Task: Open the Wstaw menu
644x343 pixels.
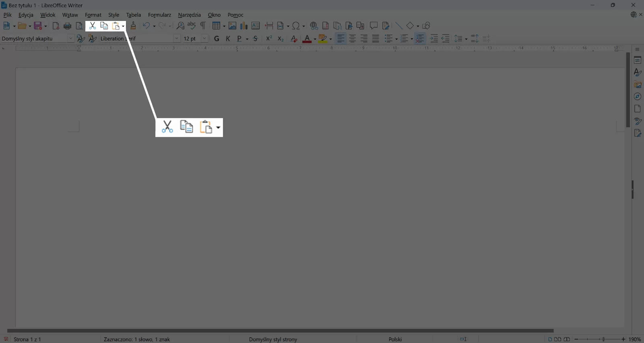Action: pos(70,15)
